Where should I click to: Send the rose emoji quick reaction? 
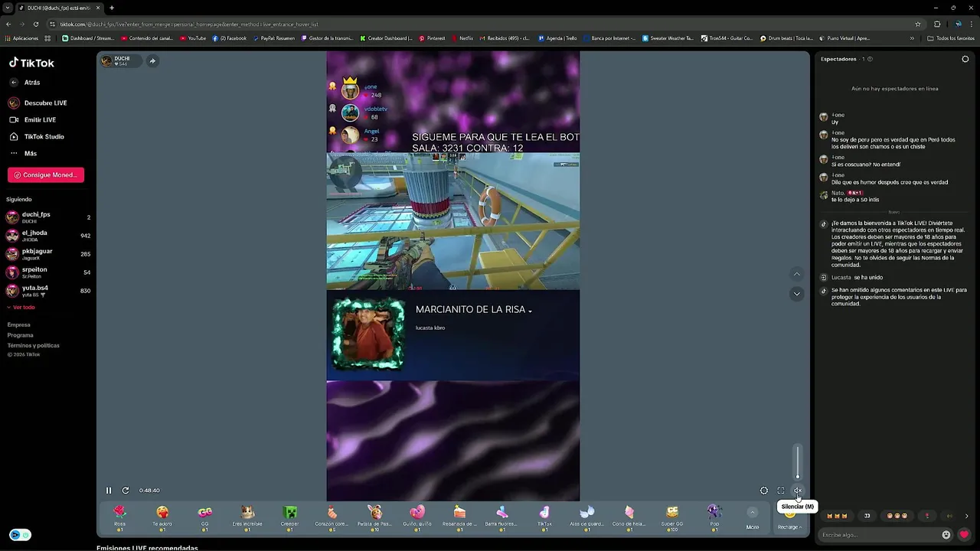[927, 516]
